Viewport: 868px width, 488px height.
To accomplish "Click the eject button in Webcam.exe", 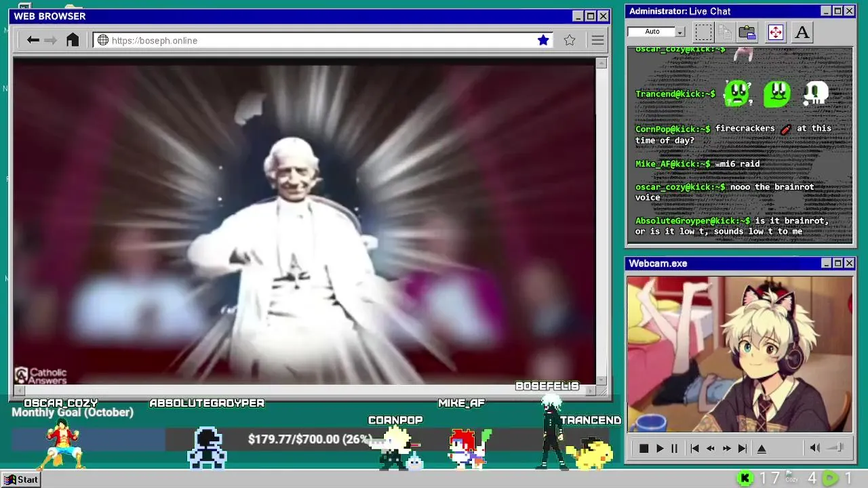I will [762, 448].
